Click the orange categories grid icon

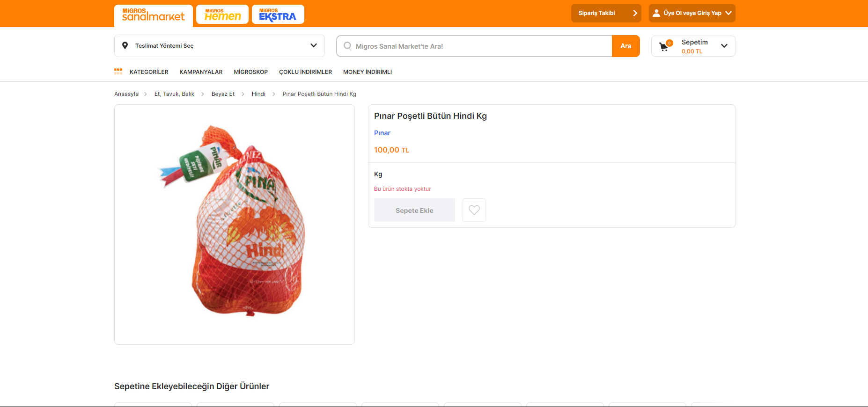point(118,72)
